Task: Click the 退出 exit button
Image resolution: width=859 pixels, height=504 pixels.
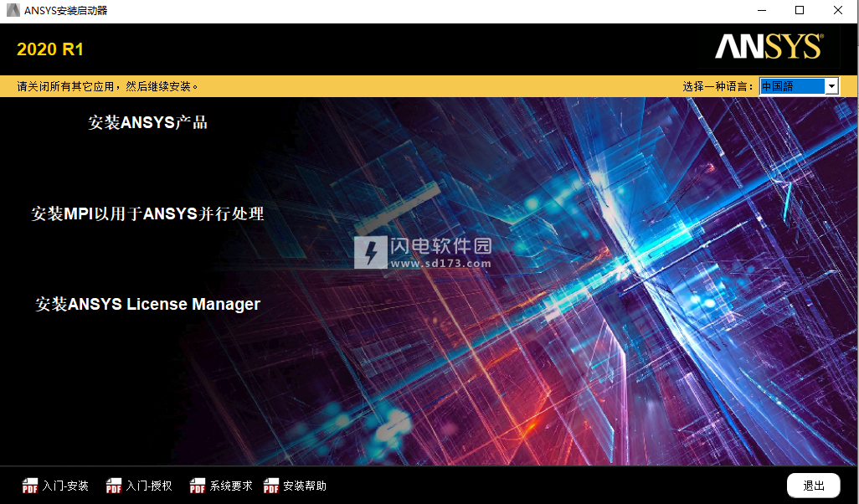Action: pos(814,486)
